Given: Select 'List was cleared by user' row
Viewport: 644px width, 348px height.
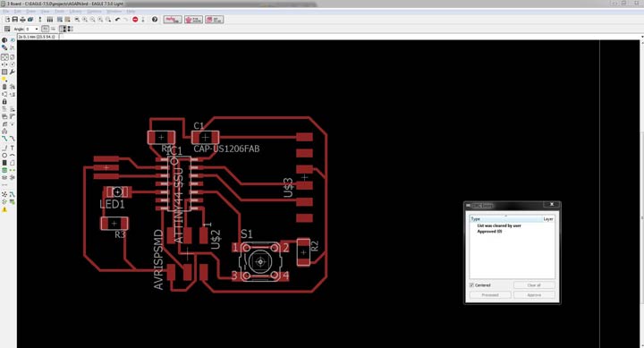Looking at the screenshot, I should pyautogui.click(x=499, y=225).
